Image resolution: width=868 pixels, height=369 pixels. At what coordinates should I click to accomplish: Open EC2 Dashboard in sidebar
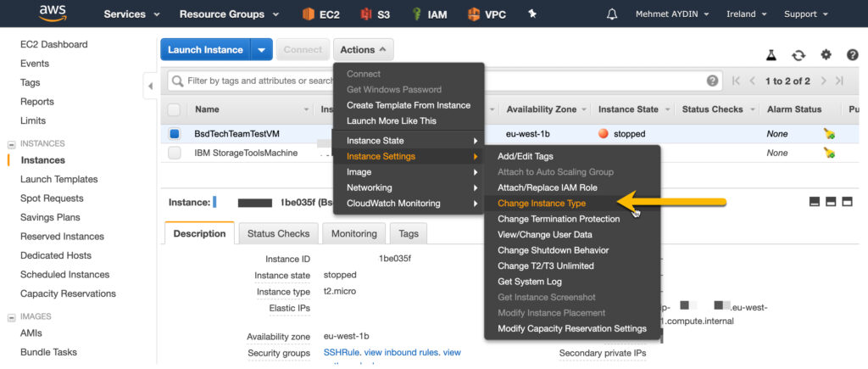(53, 44)
